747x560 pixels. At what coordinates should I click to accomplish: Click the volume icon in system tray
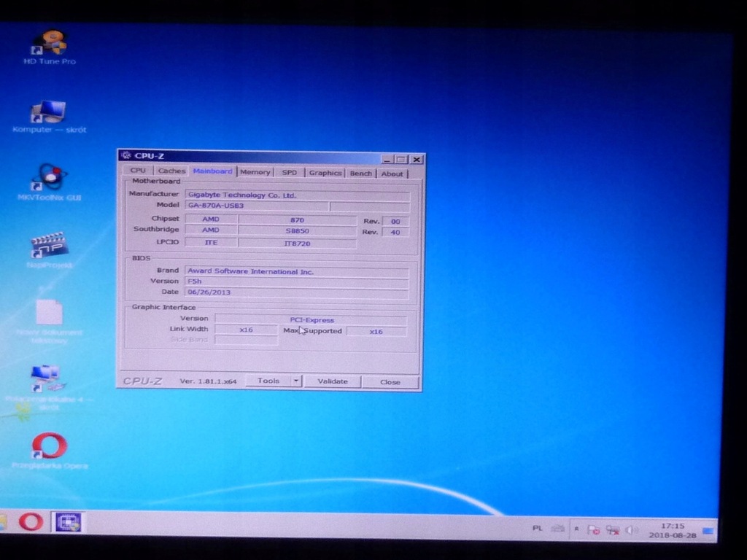click(632, 530)
